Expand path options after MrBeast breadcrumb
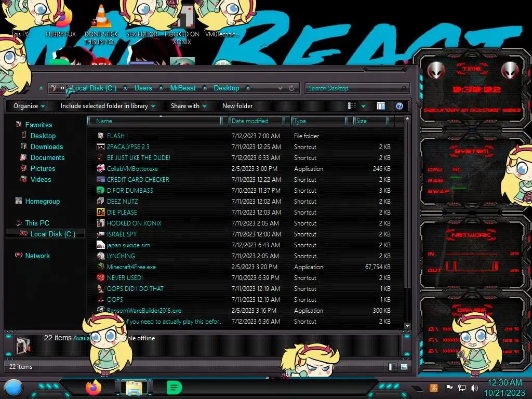Viewport: 532px width, 399px height. 205,88
